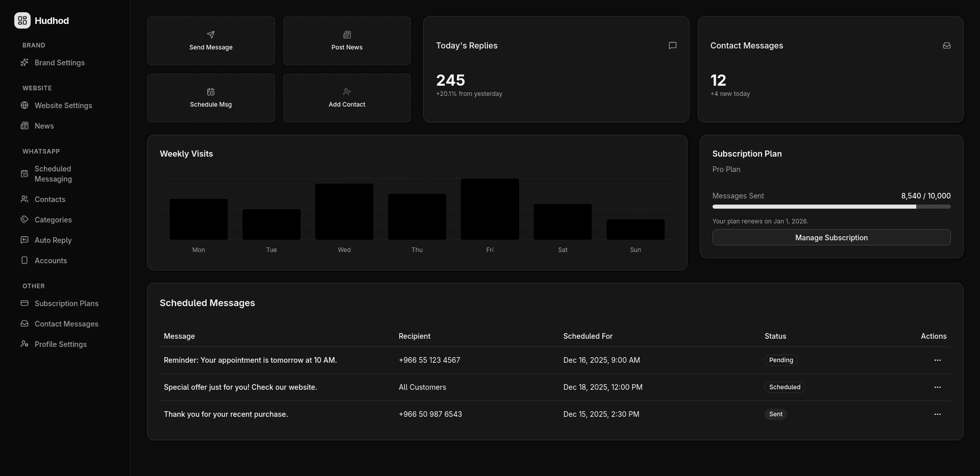Click the Manage Subscription button
The width and height of the screenshot is (980, 476).
[831, 237]
